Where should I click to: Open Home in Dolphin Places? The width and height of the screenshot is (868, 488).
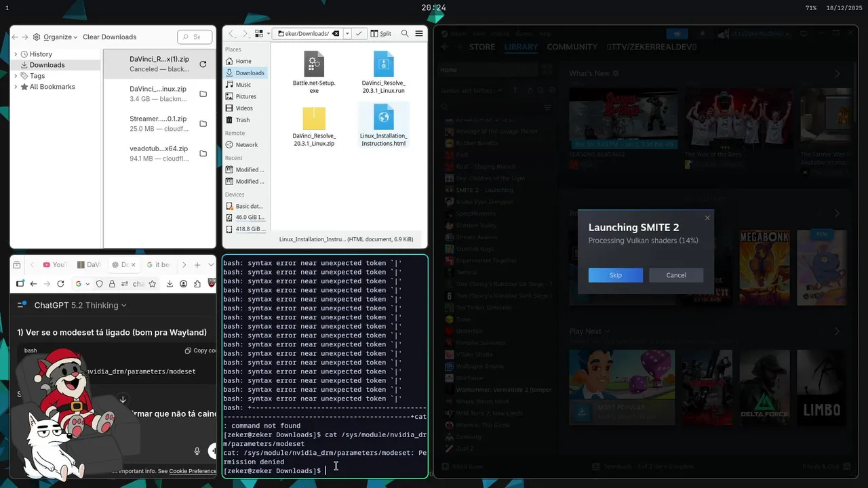click(247, 61)
